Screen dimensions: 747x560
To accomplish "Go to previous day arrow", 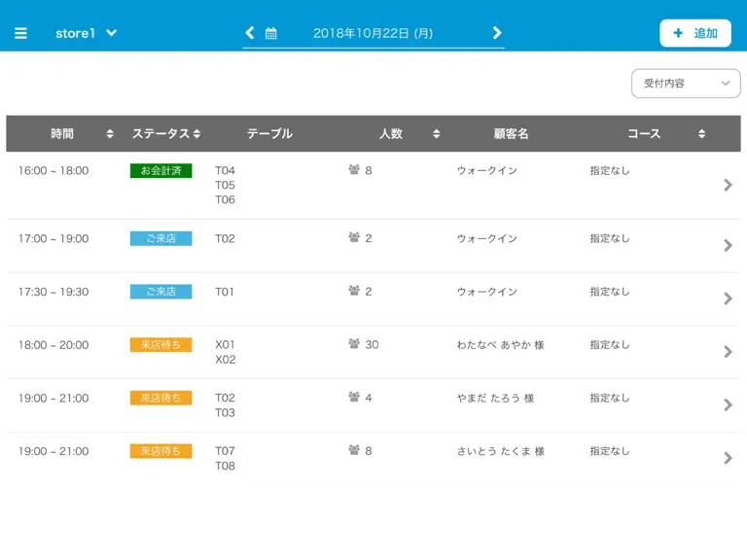I will pos(250,33).
